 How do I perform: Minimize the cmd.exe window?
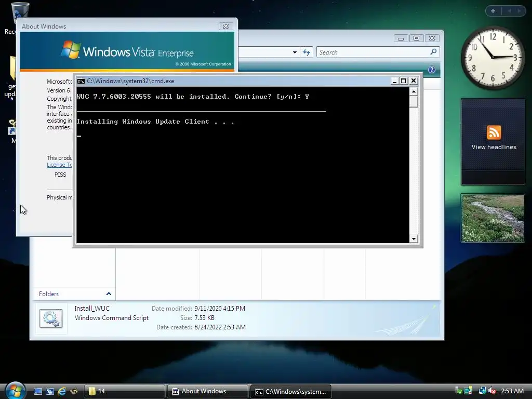tap(394, 81)
